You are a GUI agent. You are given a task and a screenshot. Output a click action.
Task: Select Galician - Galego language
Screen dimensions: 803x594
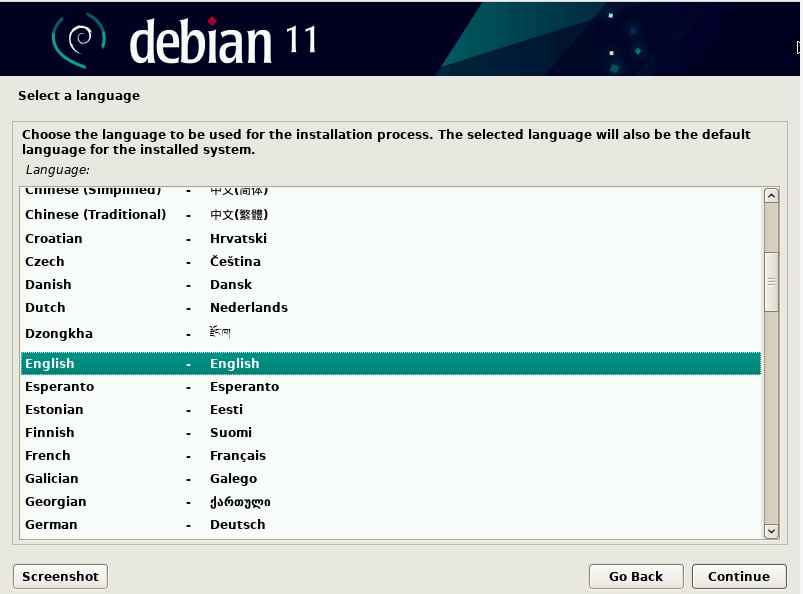tap(391, 479)
